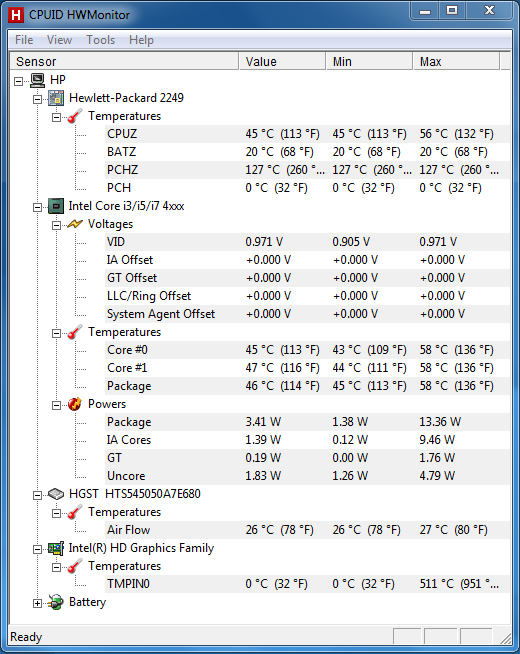Click the Ready status bar text

click(26, 637)
